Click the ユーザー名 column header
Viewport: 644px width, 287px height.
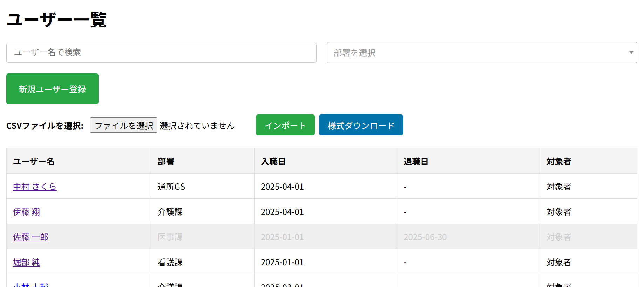(34, 161)
